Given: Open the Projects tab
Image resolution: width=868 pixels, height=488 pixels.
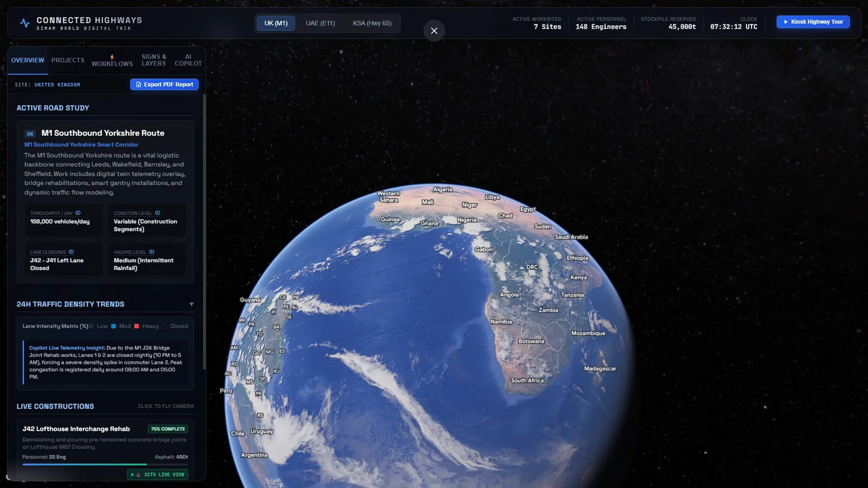Looking at the screenshot, I should [68, 60].
